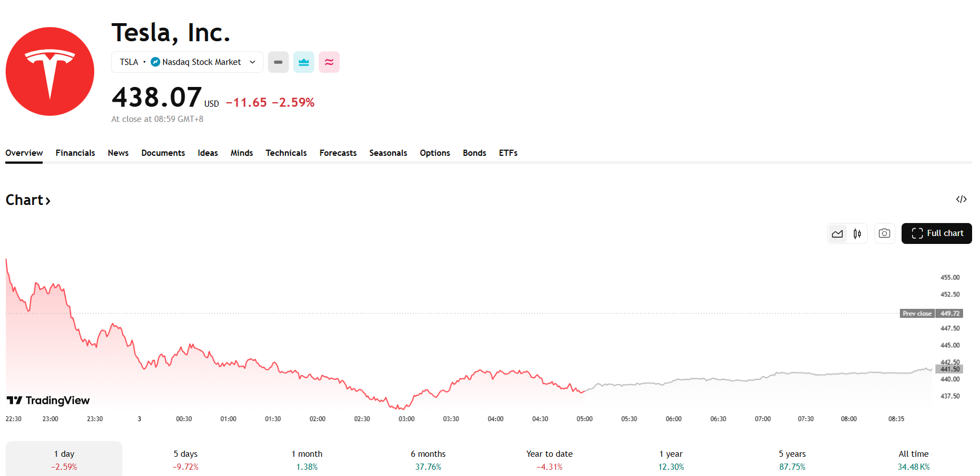Switch to the News tab
The width and height of the screenshot is (980, 476).
pyautogui.click(x=118, y=153)
